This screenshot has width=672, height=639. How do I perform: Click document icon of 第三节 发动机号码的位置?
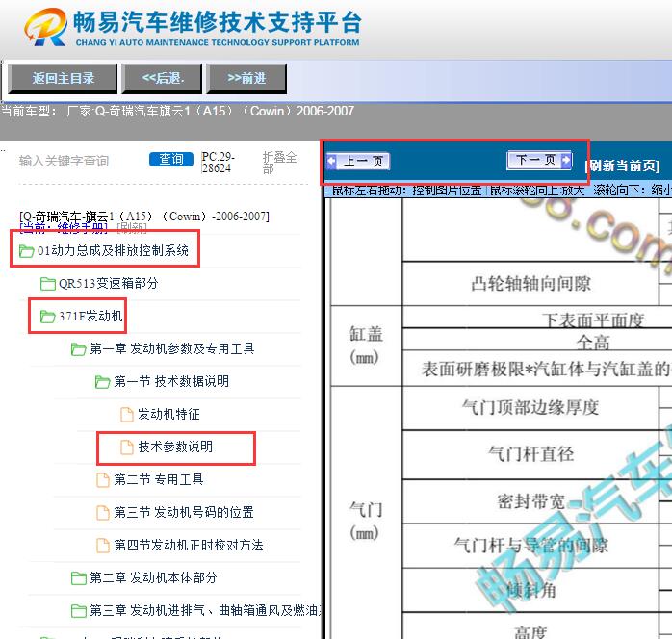pyautogui.click(x=102, y=513)
